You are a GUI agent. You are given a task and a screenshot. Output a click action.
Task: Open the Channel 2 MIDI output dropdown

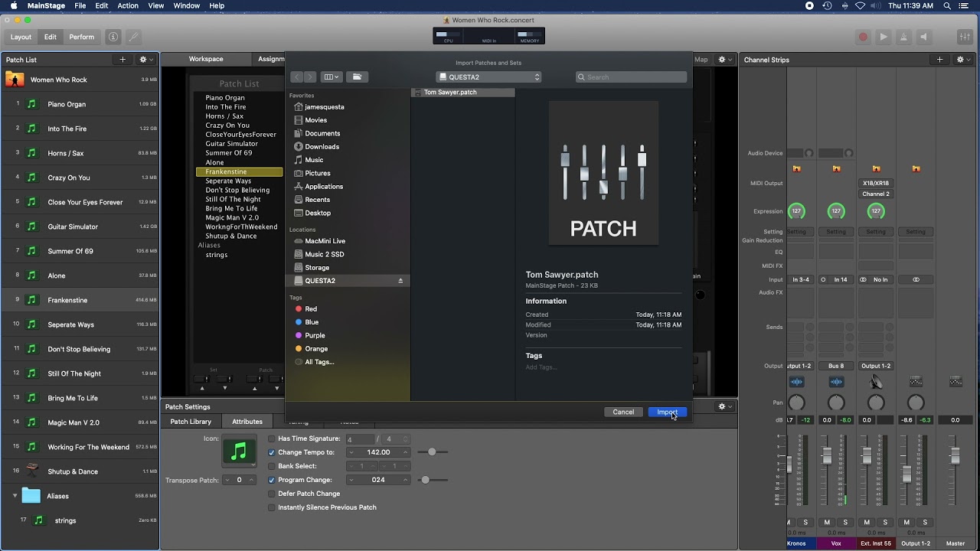876,194
